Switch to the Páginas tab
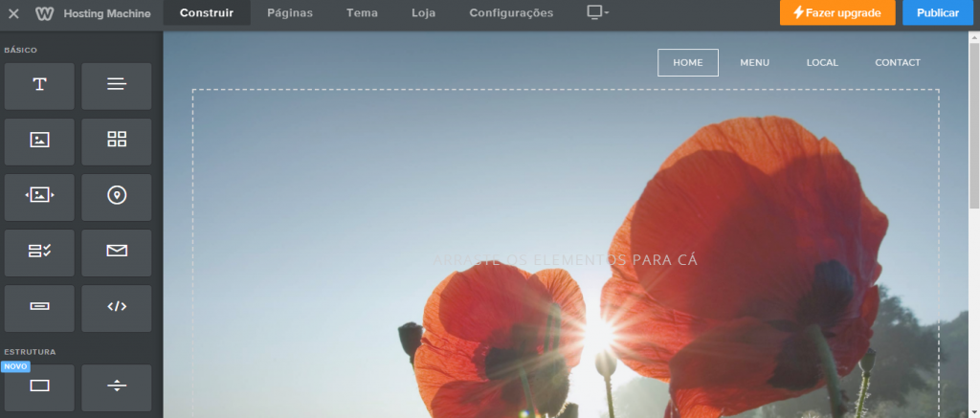This screenshot has height=418, width=980. 290,13
